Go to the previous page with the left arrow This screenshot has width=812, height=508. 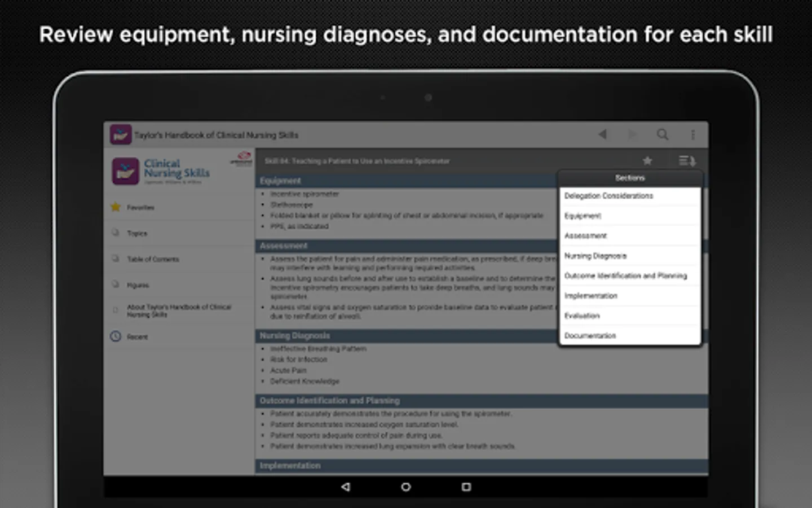[602, 134]
